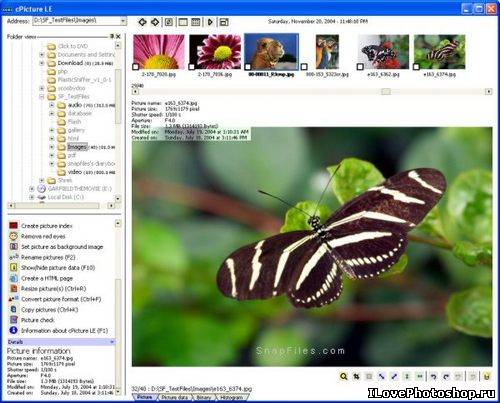Click folder tree scroll-down arrow
Image resolution: width=500 pixels, height=403 pixels.
118,199
